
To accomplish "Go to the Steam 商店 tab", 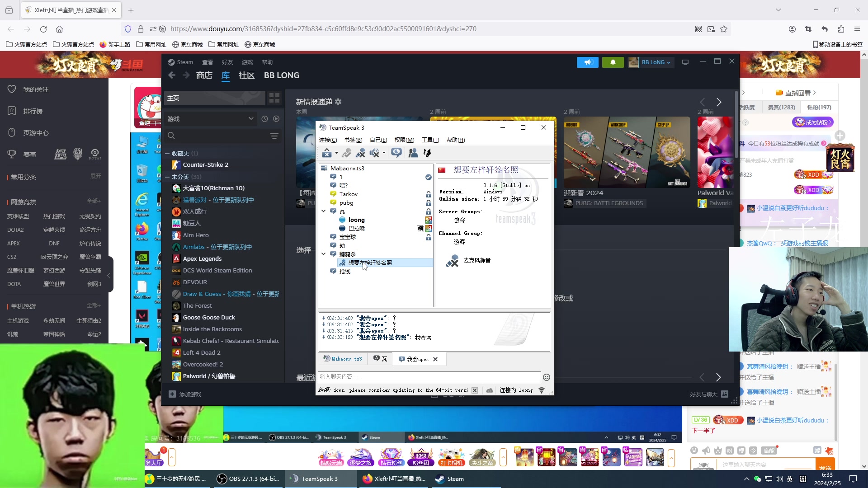I will coord(204,75).
